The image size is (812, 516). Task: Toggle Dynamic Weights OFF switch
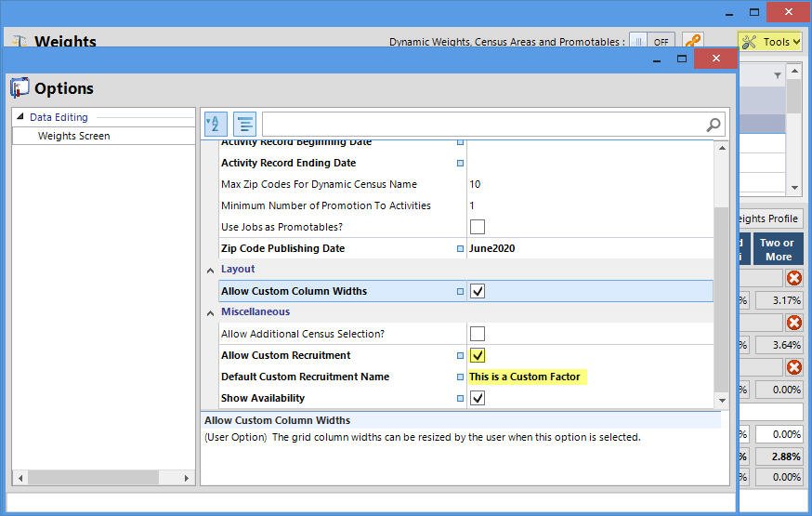[651, 42]
